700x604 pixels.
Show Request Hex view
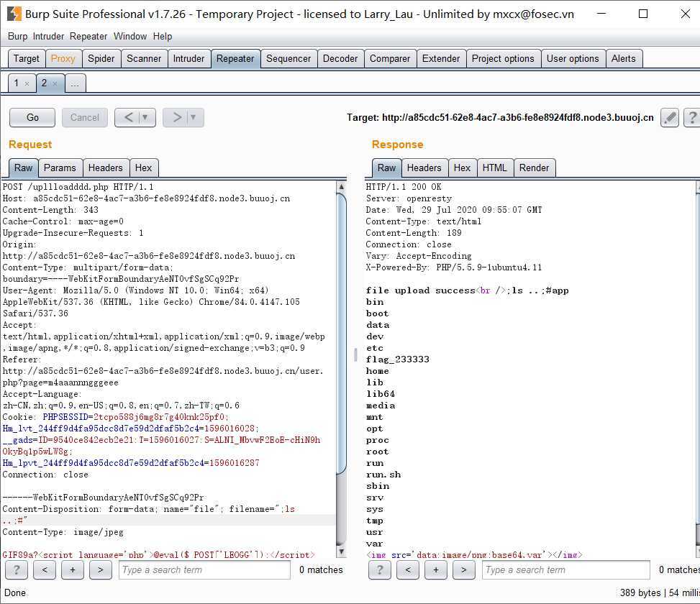coord(143,168)
